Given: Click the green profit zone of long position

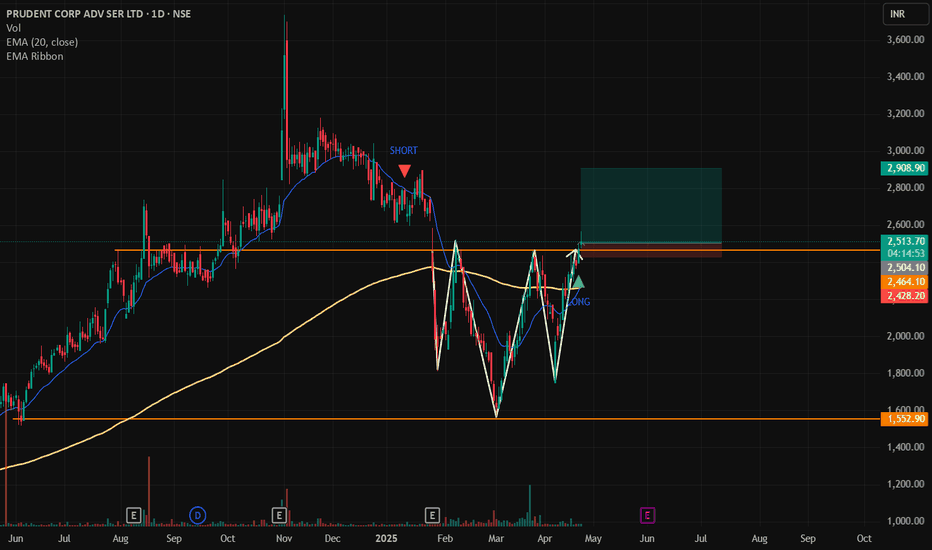Looking at the screenshot, I should 651,206.
